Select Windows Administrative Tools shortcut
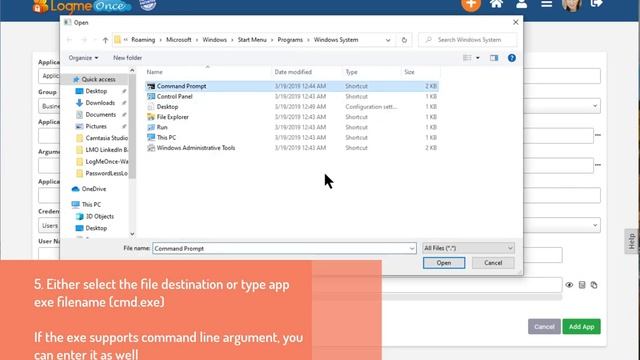Screen dimensions: 640x360 (292, 148)
